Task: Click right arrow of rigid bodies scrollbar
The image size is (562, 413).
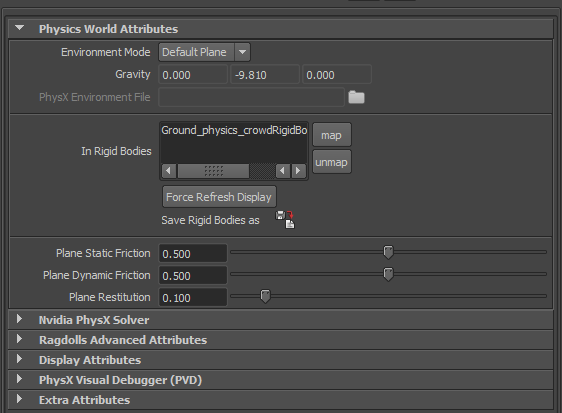Action: [298, 171]
